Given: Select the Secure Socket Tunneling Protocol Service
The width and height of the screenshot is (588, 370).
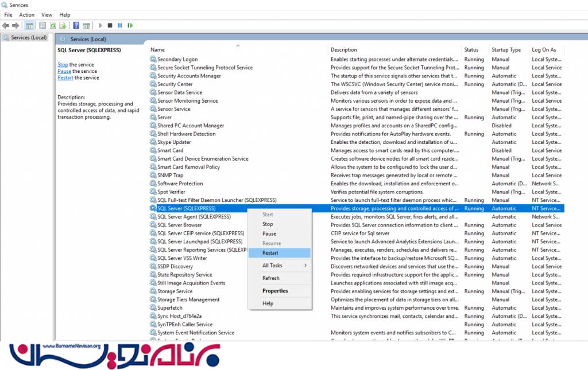Looking at the screenshot, I should click(356, 68).
